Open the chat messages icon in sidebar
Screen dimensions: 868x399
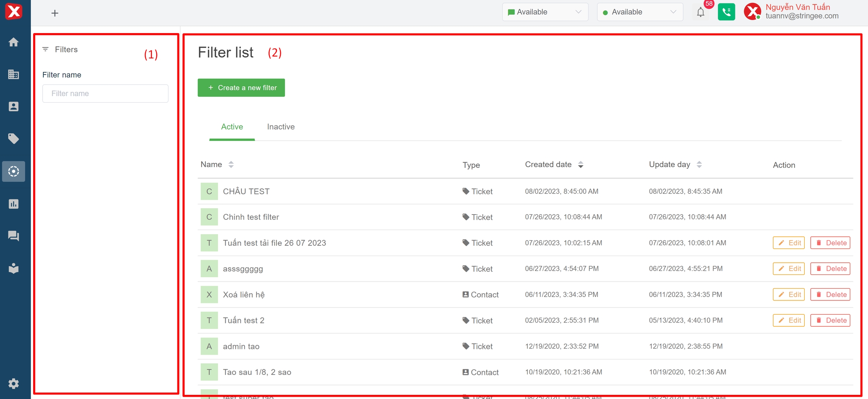[14, 236]
